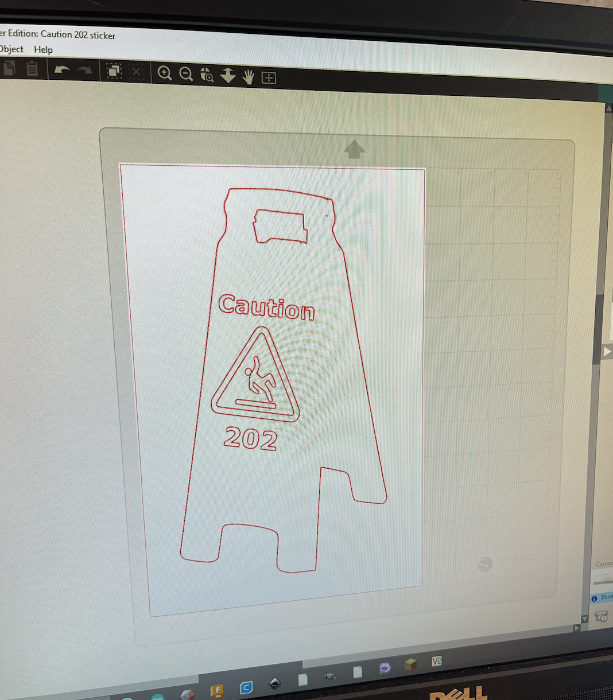Viewport: 613px width, 700px height.
Task: Open the Minecraft block taskbar icon
Action: [x=410, y=664]
